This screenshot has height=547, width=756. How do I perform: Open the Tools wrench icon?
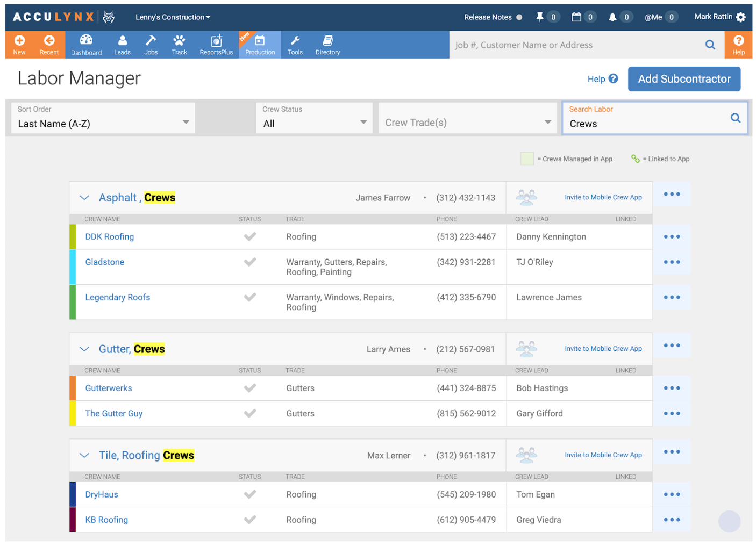295,40
